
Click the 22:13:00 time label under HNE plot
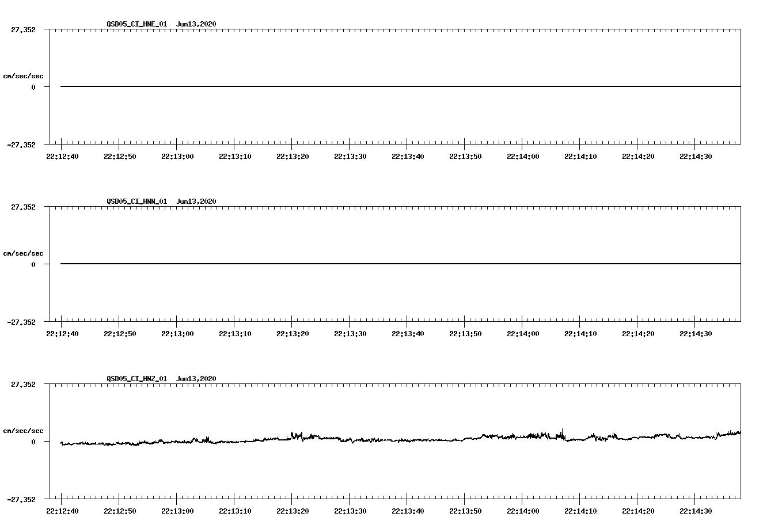pos(177,157)
